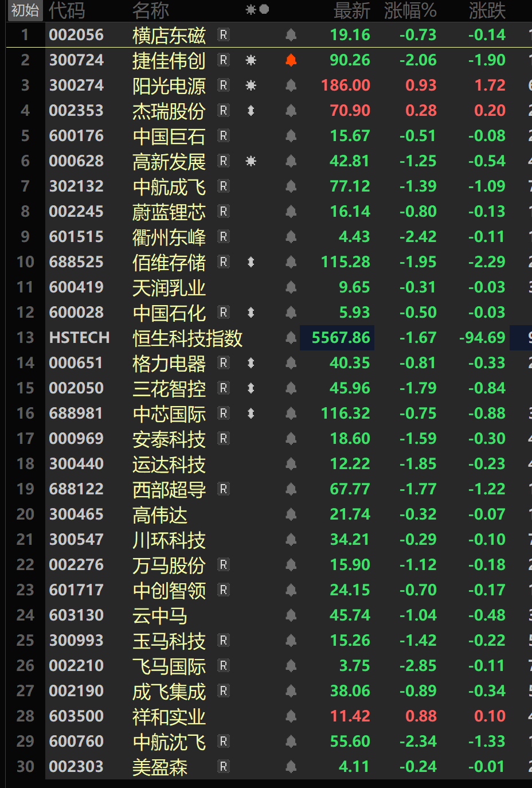The height and width of the screenshot is (788, 532).
Task: Sort by the 涨幅% column header
Action: pos(410,10)
